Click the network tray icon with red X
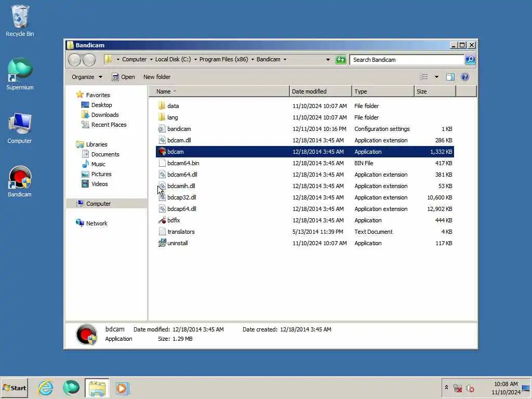This screenshot has width=532, height=399. point(458,388)
